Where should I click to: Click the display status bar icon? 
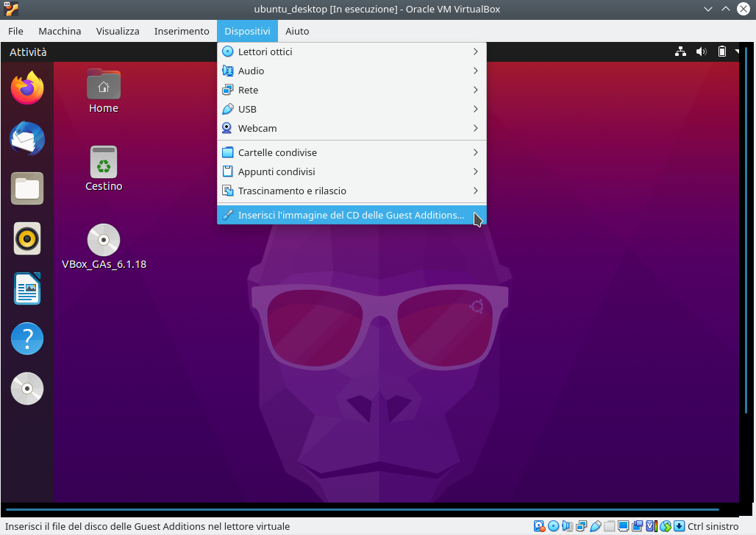(624, 526)
